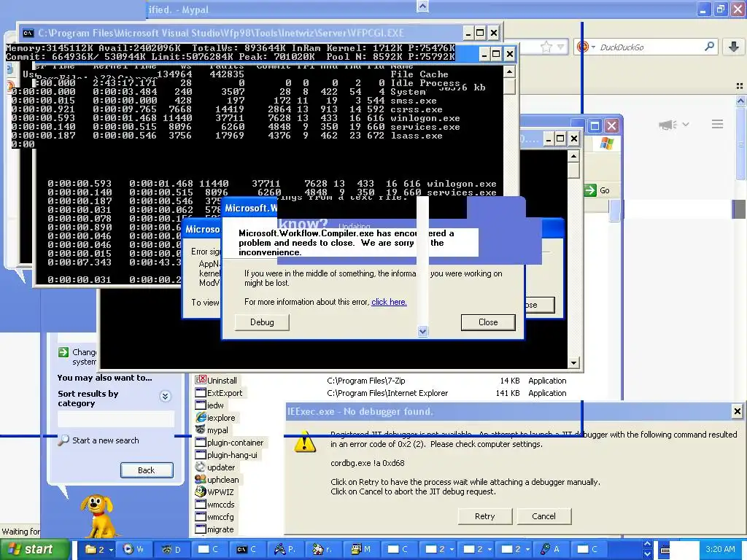Click scroll down arrow in large console window
This screenshot has width=747, height=560.
[x=573, y=363]
